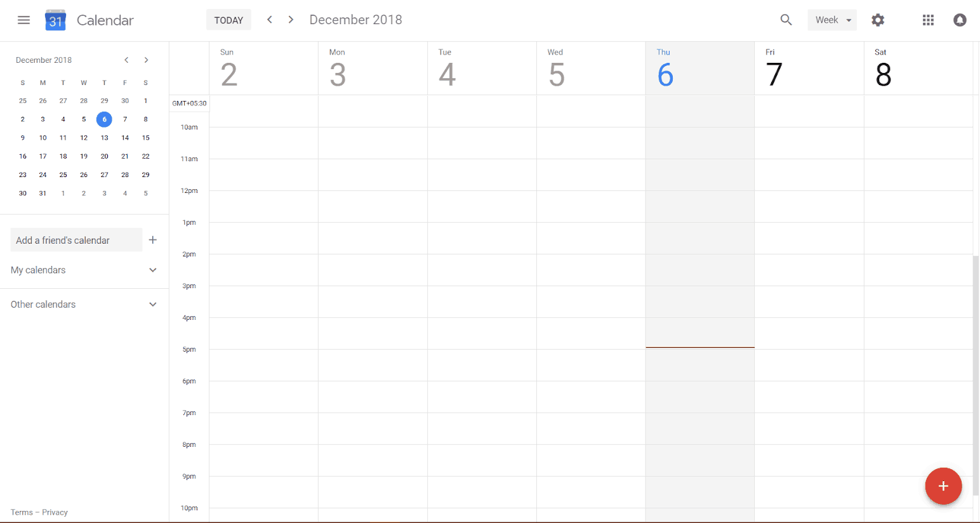This screenshot has height=523, width=980.
Task: Open Tuesday 4 day header
Action: pos(447,69)
